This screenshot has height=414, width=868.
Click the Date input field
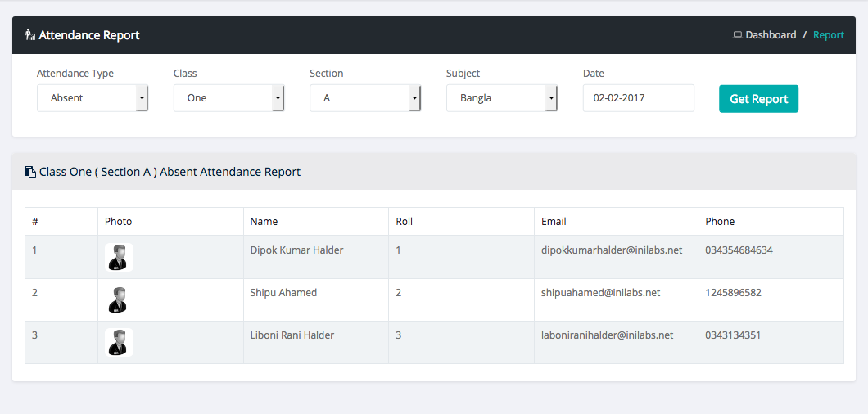(638, 98)
